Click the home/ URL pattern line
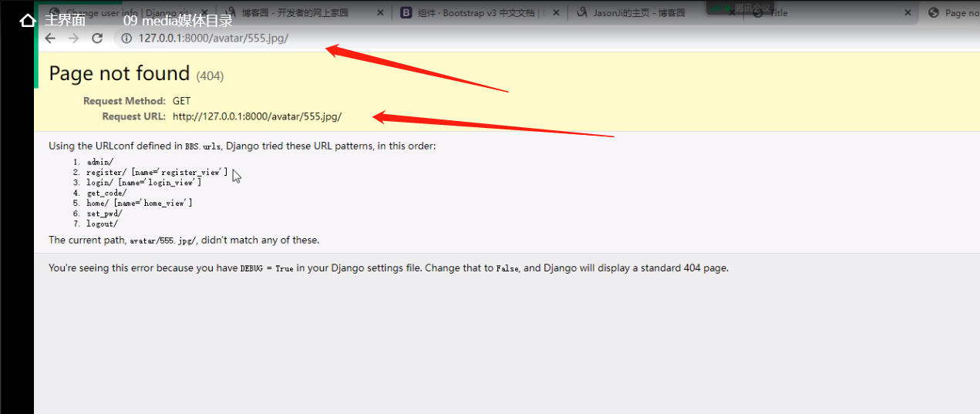Viewport: 980px width, 414px height. click(x=139, y=203)
